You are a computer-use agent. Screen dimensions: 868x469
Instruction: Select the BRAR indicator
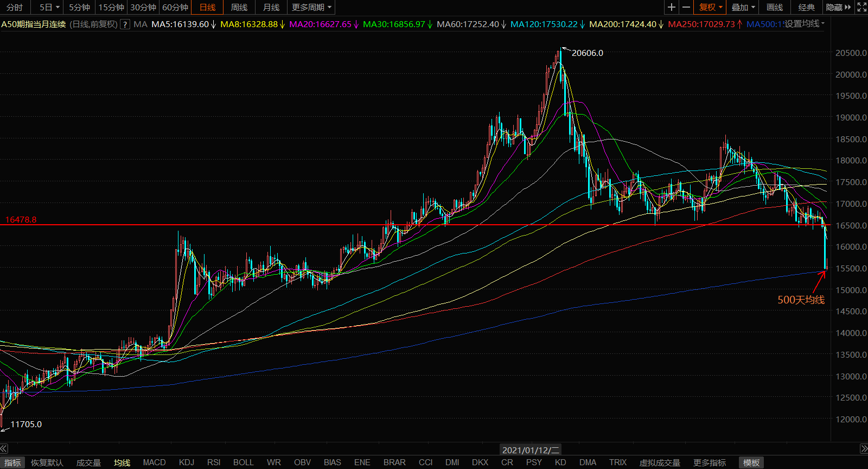tap(394, 462)
